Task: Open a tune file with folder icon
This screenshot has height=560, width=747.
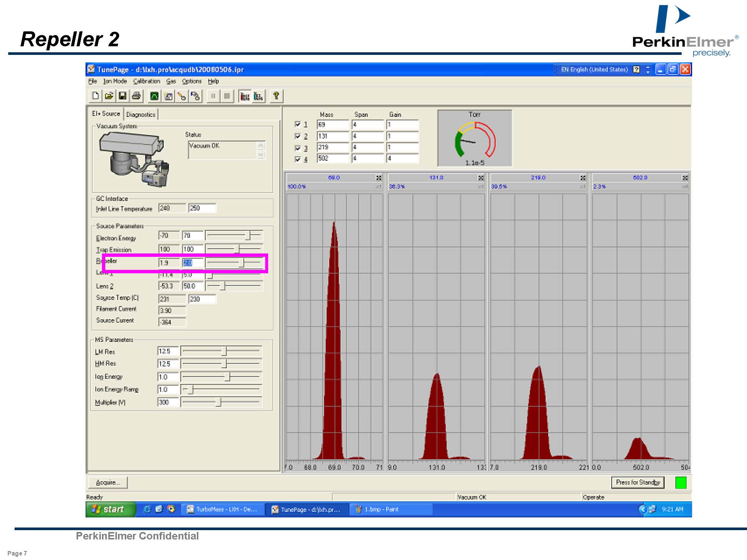Action: [109, 96]
